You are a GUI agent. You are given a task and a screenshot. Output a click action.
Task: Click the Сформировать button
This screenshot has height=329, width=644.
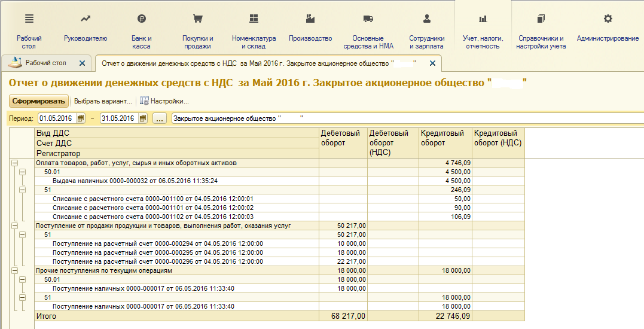click(39, 101)
